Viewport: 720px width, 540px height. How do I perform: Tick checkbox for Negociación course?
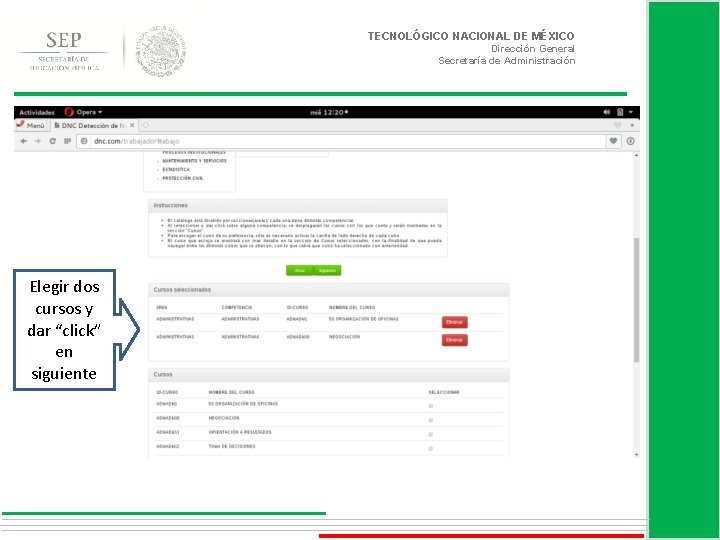[431, 420]
